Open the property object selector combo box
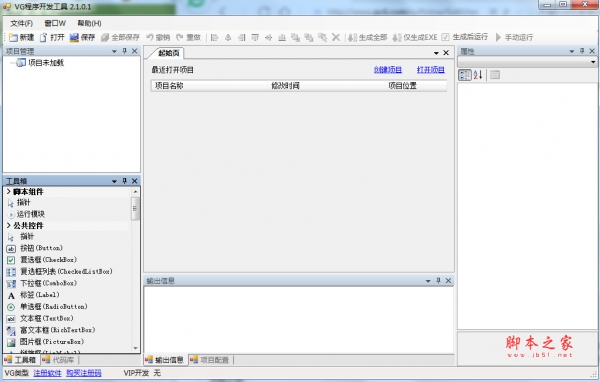 527,62
